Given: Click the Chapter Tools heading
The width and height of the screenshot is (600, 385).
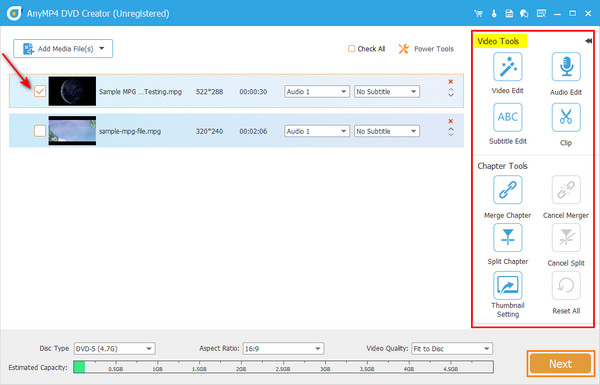Looking at the screenshot, I should pos(502,166).
